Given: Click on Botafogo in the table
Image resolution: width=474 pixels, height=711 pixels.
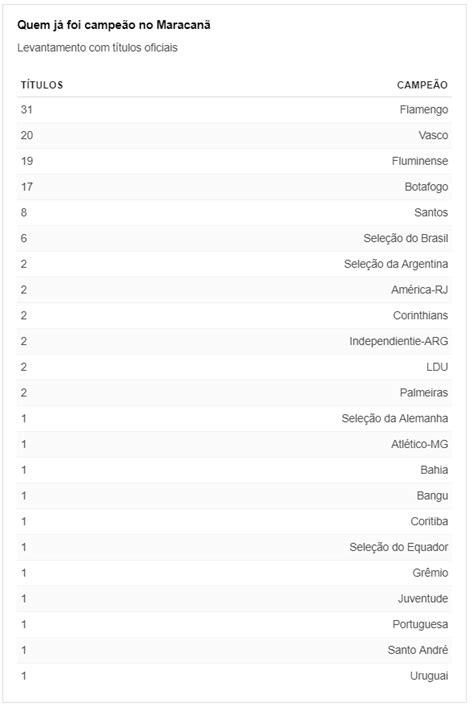Looking at the screenshot, I should 426,187.
